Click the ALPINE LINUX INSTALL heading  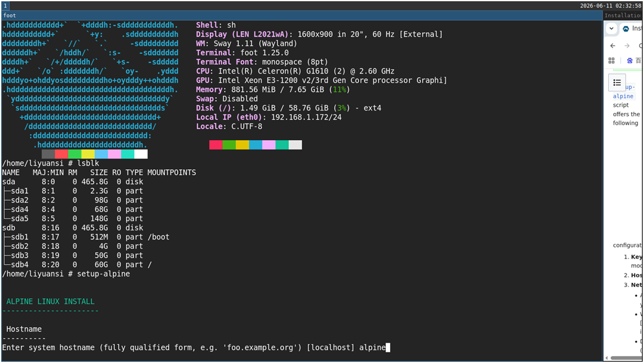tap(50, 302)
